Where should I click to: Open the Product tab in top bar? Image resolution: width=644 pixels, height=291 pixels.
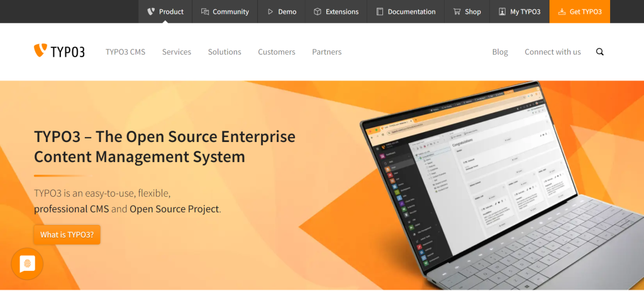click(165, 11)
